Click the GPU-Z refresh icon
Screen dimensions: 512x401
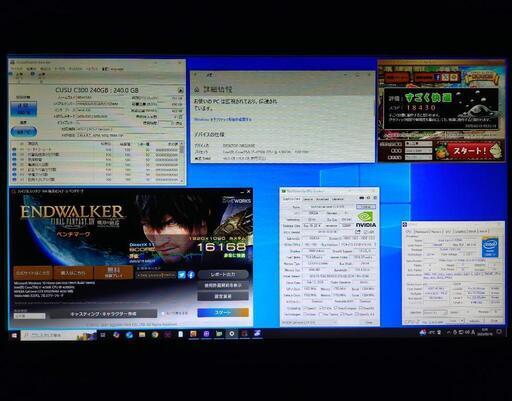point(368,199)
